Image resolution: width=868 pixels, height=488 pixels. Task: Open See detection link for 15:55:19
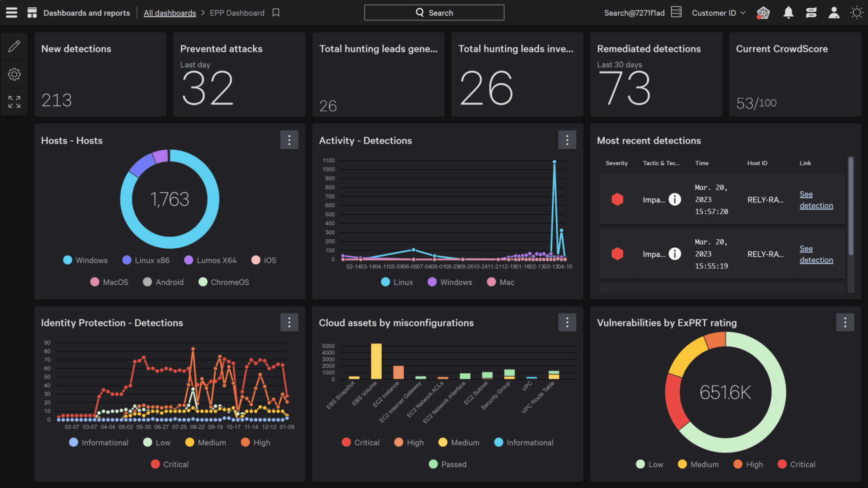816,254
